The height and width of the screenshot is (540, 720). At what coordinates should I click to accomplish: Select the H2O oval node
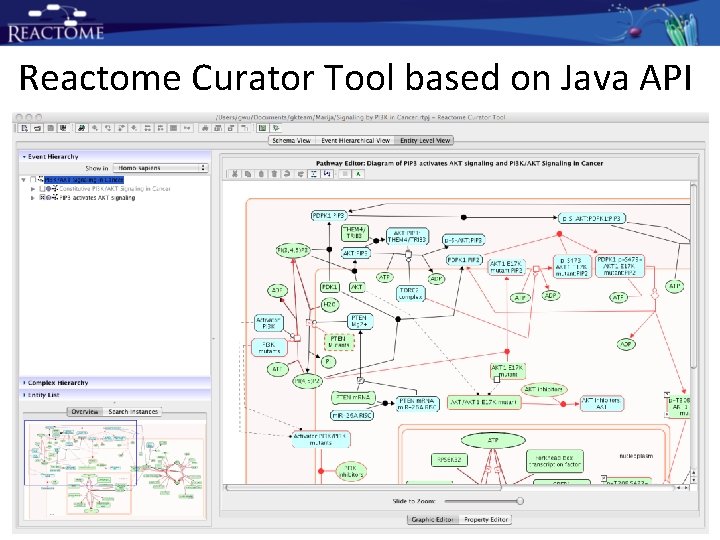330,304
